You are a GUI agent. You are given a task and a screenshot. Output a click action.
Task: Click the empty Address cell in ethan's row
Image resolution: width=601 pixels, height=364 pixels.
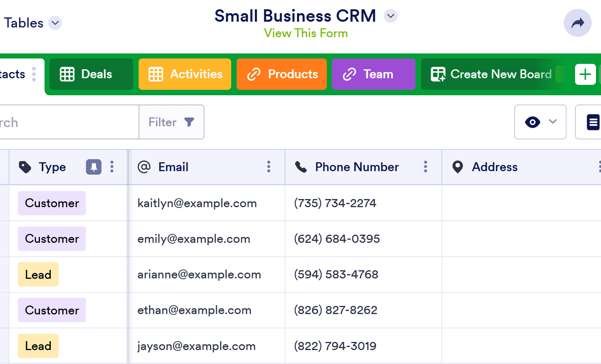(x=521, y=310)
